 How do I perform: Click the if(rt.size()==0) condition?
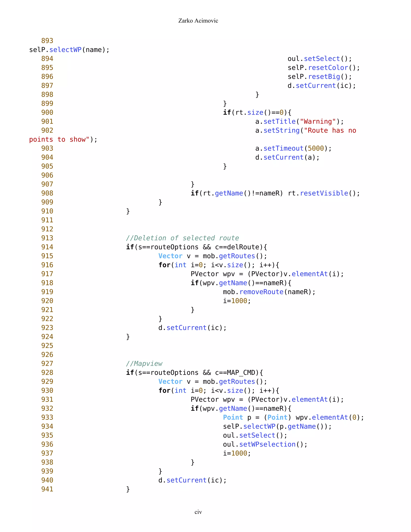pos(257,113)
